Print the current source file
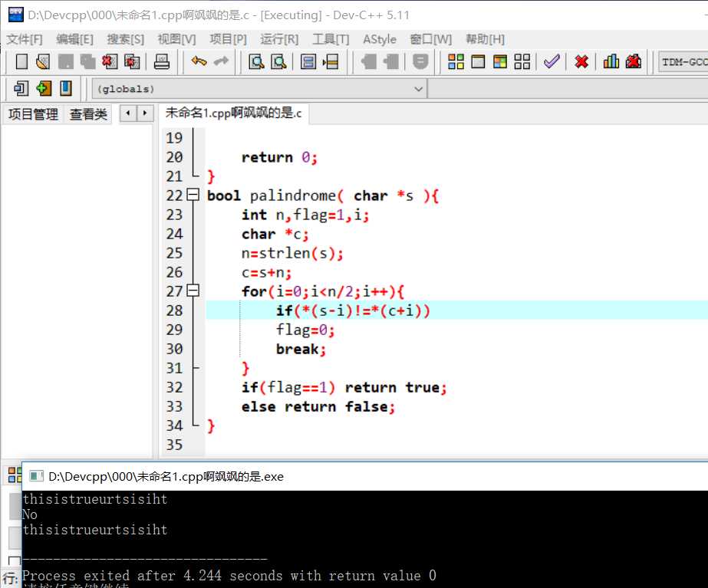708x588 pixels. coord(161,61)
